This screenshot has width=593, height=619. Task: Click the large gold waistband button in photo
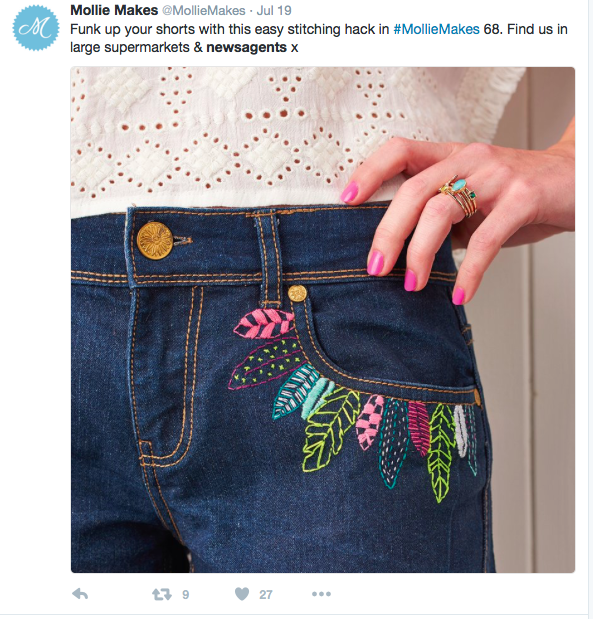(x=155, y=240)
